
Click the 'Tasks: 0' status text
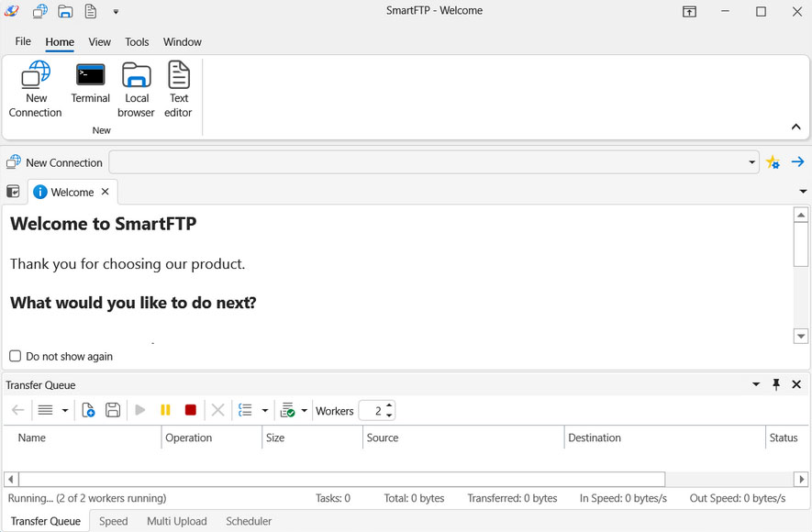tap(333, 498)
